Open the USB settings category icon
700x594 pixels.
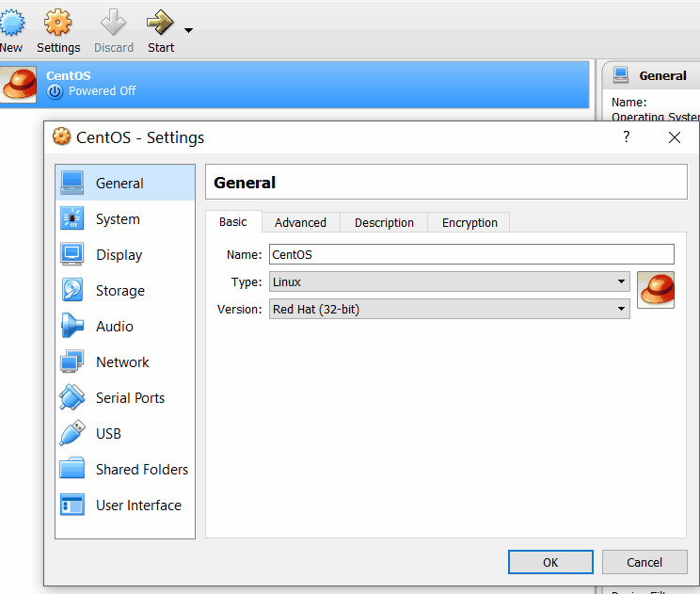(x=72, y=433)
